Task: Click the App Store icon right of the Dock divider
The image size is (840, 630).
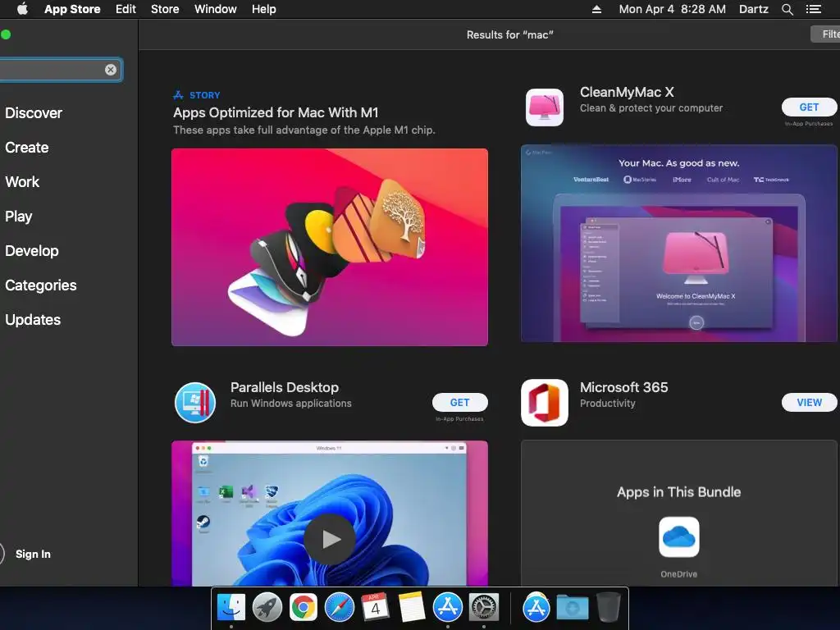Action: click(536, 607)
